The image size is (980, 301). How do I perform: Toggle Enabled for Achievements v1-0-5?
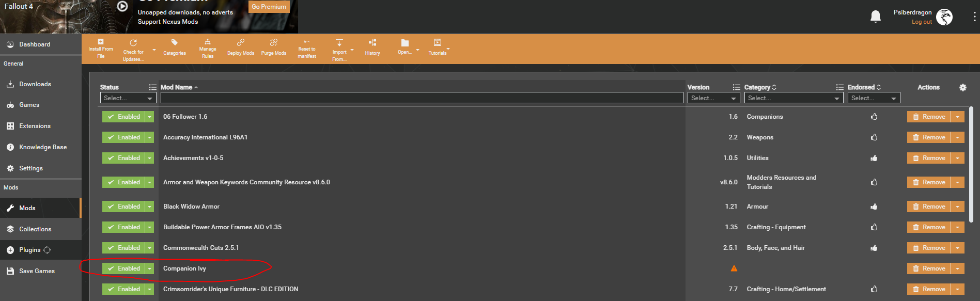point(123,158)
